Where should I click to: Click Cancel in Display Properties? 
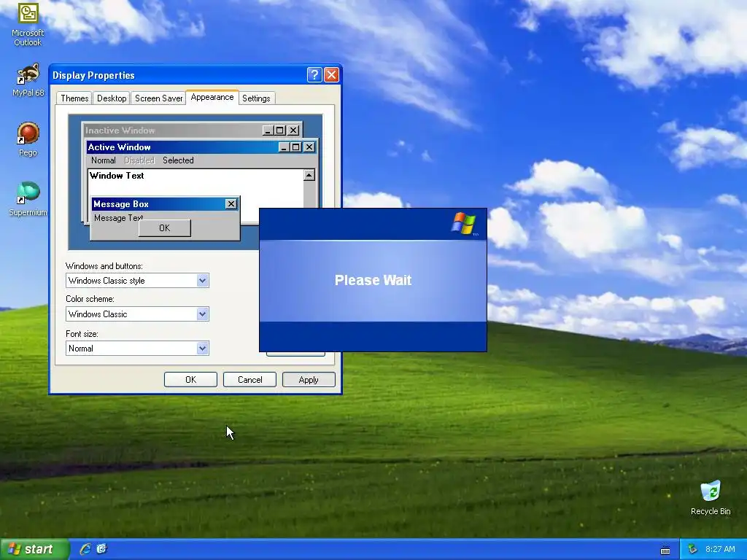click(x=249, y=379)
